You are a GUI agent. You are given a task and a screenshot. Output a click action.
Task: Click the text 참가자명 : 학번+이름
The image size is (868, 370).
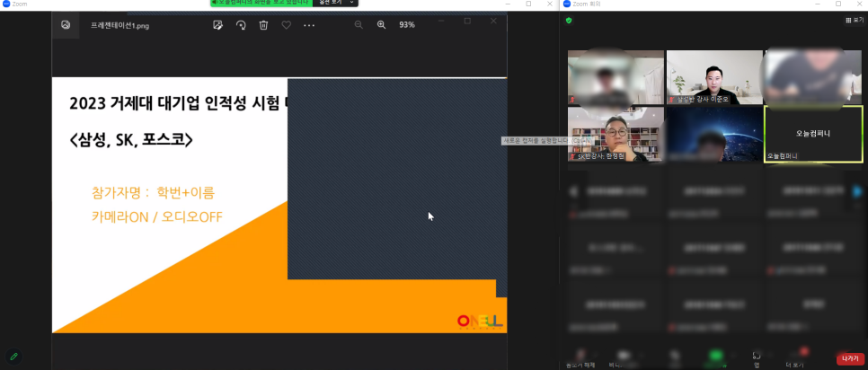coord(153,193)
